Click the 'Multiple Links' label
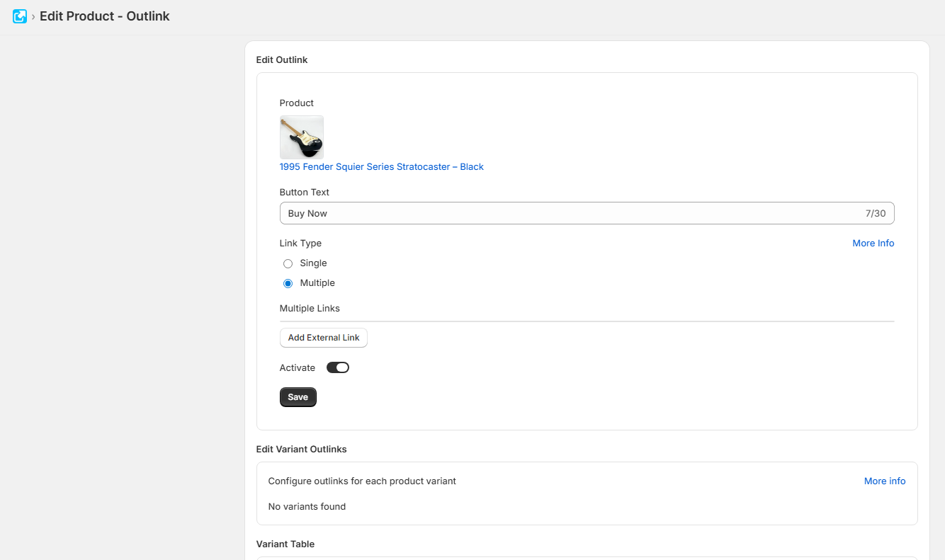This screenshot has width=945, height=560. 310,309
